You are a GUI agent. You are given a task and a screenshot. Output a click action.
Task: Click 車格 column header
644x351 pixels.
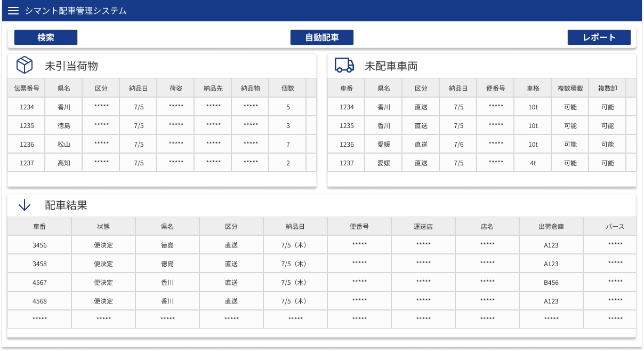coord(533,88)
